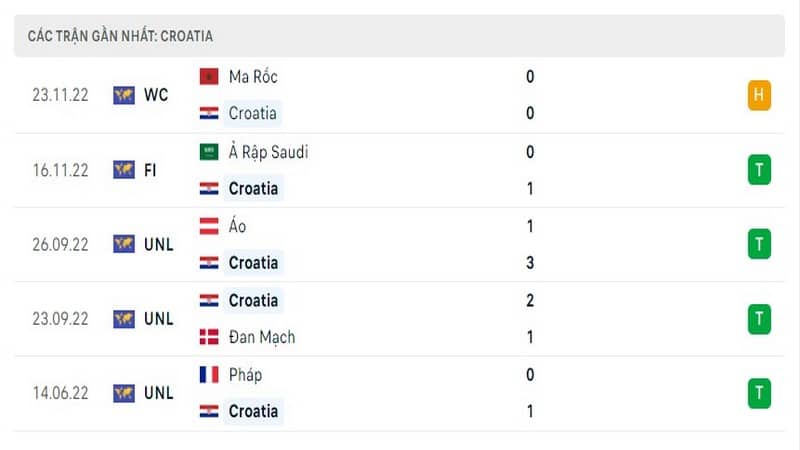
Task: Click Croatia's score 3 against Áo
Action: (x=530, y=263)
